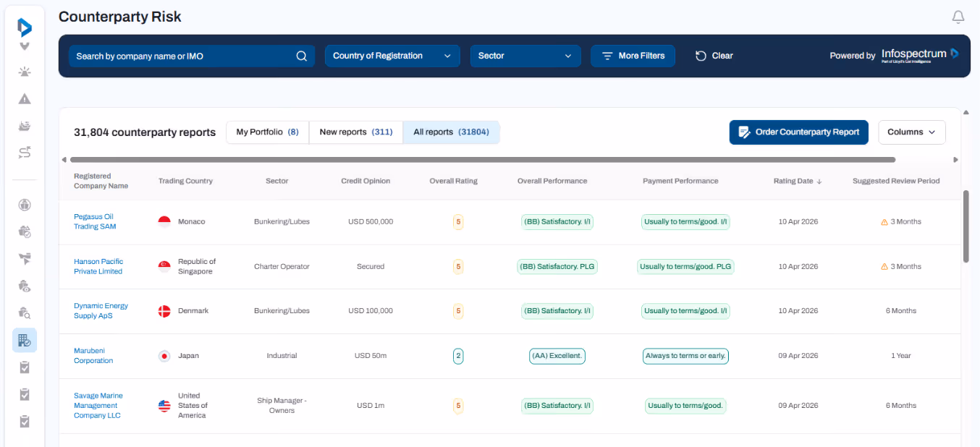Open Marubeni Corporation report
The height and width of the screenshot is (447, 980).
93,356
